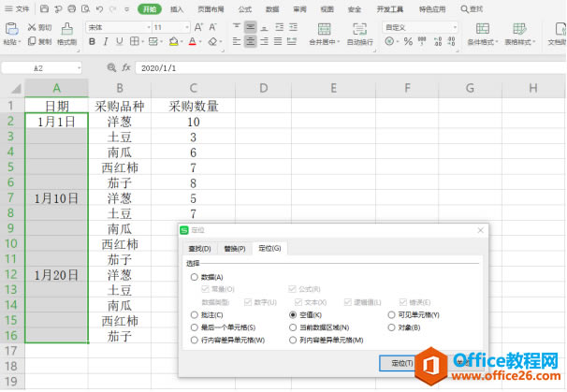Screen dimensions: 567x392
Task: Click the Undo arrow icon
Action: pyautogui.click(x=99, y=8)
